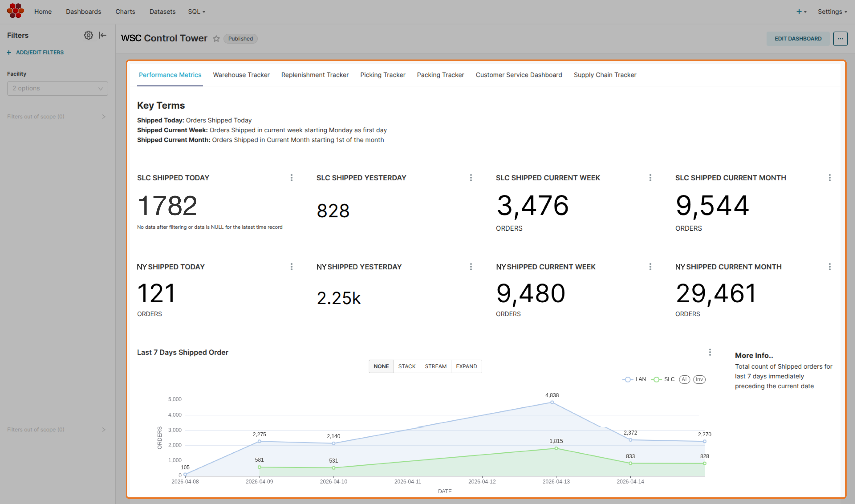
Task: Click the Superset logo icon
Action: (15, 11)
